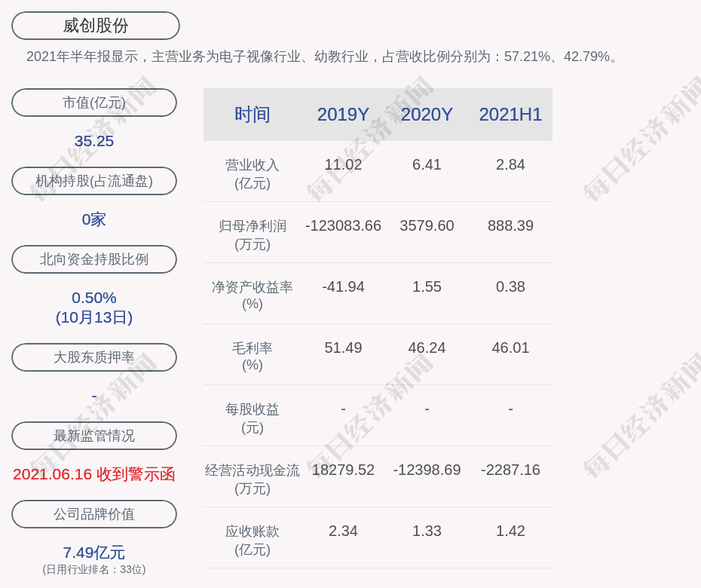701x588 pixels.
Task: Click the 应收账款 2021H1 value 1.42
Action: (510, 531)
